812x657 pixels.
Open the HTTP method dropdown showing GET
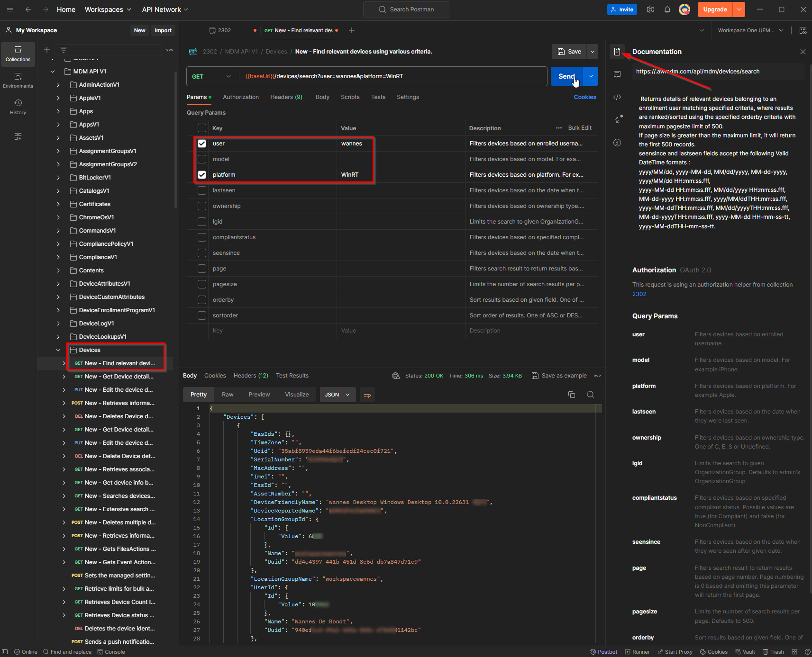point(212,76)
